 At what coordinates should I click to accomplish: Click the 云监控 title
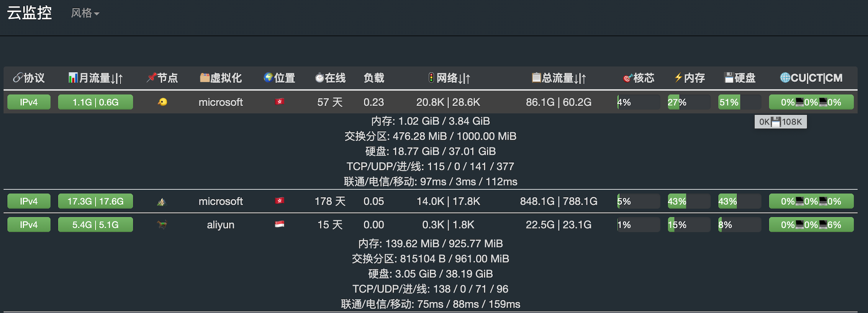click(x=29, y=13)
